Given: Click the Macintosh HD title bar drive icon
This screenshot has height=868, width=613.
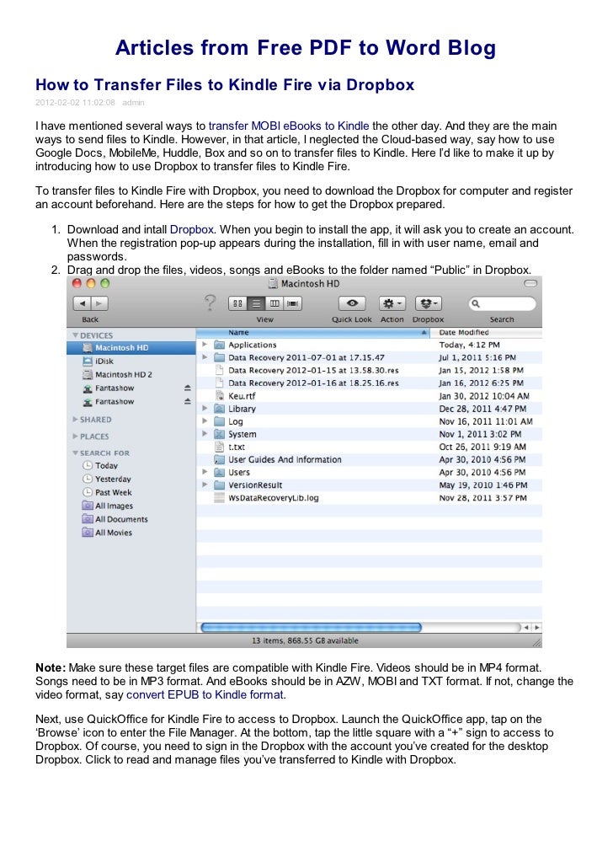Looking at the screenshot, I should coord(273,283).
